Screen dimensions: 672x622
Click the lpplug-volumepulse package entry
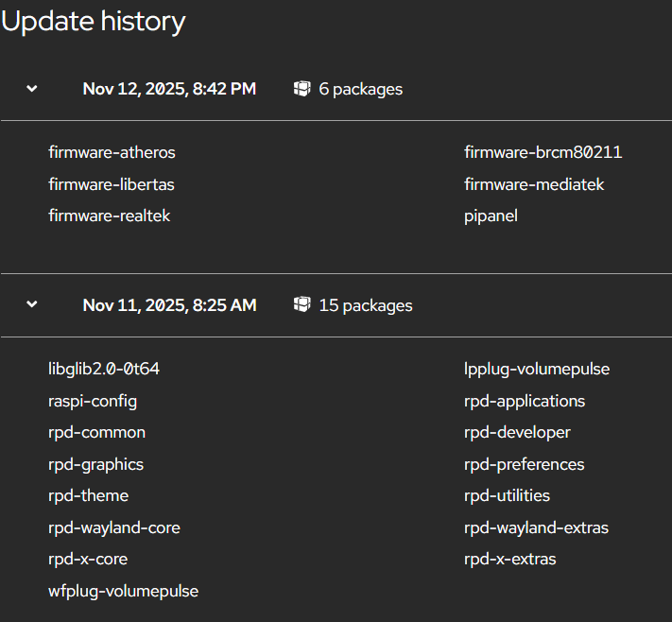point(537,369)
